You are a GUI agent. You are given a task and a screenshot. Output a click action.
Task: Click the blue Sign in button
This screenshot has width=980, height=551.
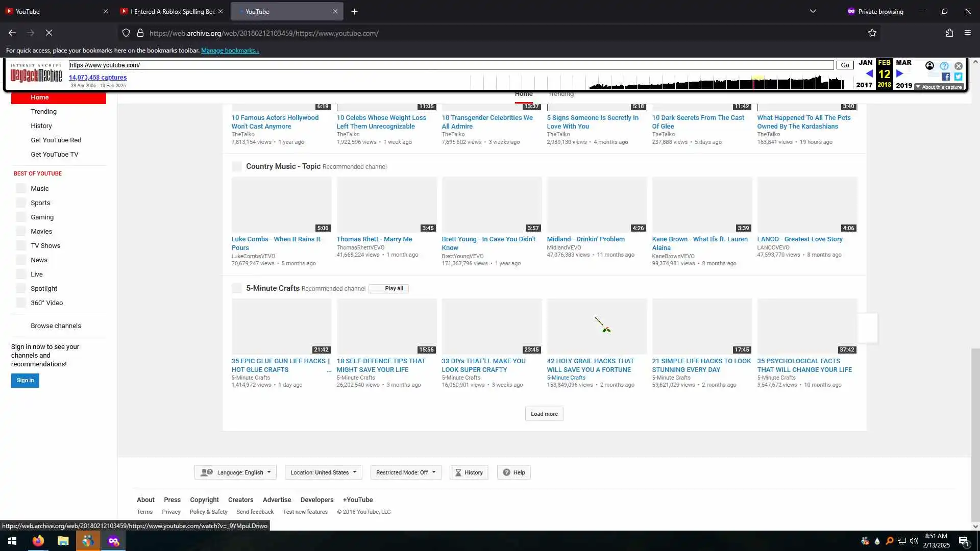(25, 381)
